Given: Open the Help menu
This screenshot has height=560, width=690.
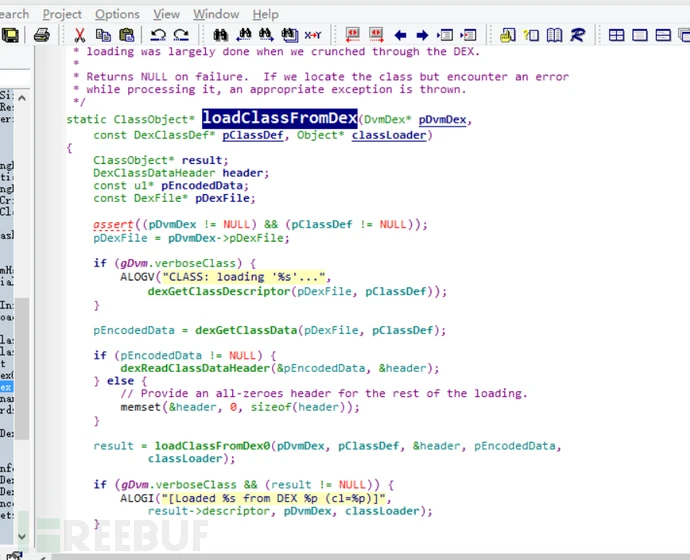Looking at the screenshot, I should tap(265, 15).
